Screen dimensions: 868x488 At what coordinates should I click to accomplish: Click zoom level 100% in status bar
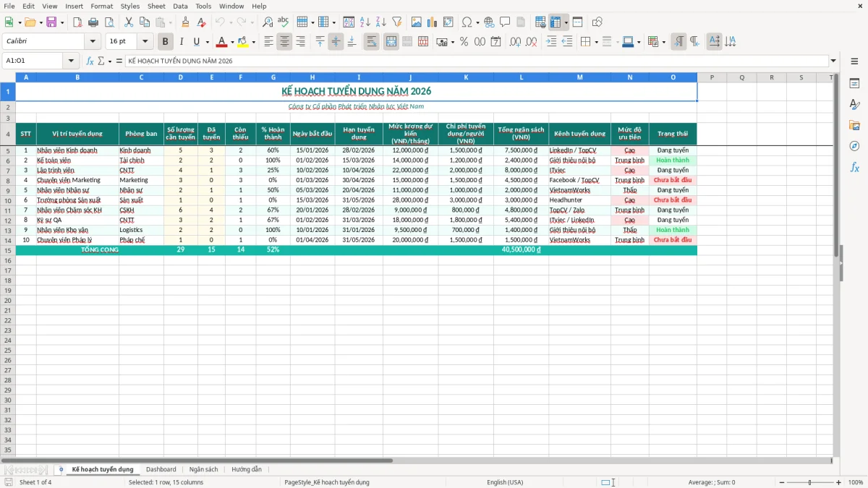point(856,482)
